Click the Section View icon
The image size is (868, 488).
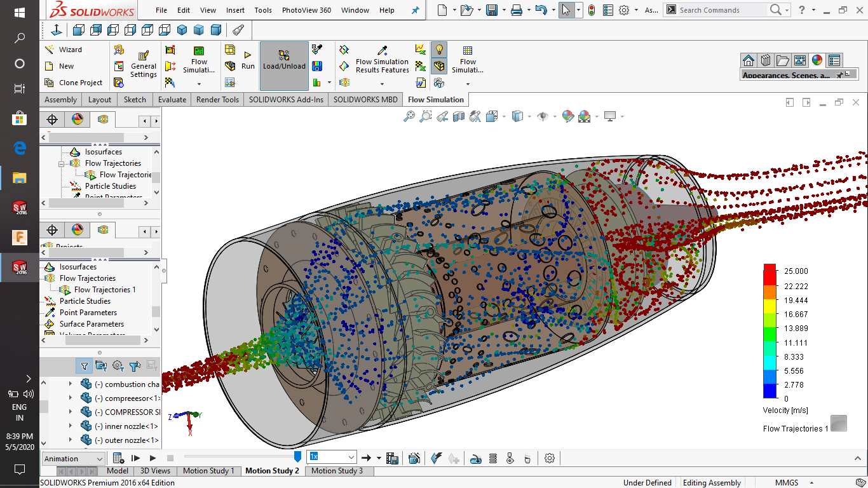(x=459, y=116)
